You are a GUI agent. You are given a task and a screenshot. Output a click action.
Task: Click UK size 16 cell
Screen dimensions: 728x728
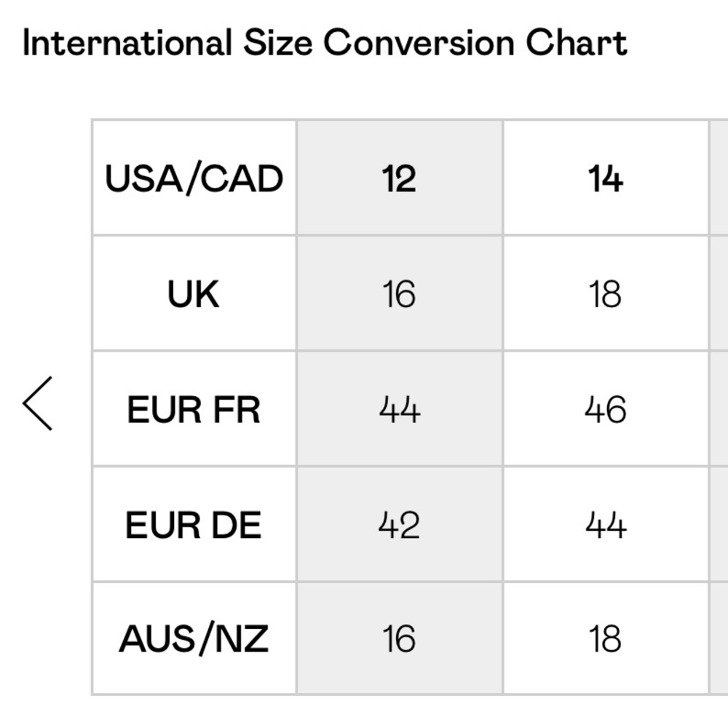399,293
